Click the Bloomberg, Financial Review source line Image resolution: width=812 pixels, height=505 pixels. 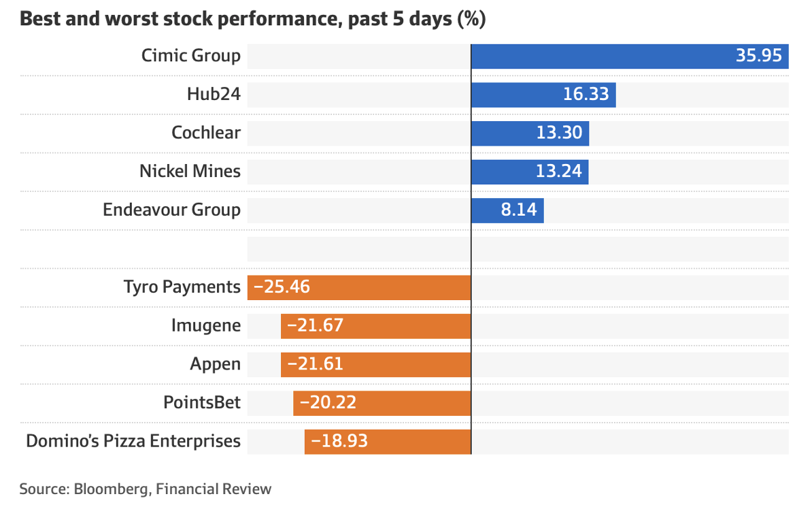[x=146, y=489]
